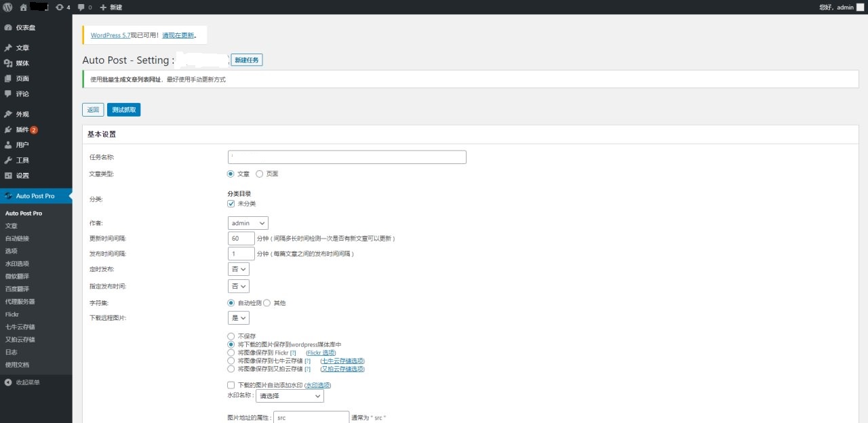Select save image to 又拍云存储 radio
The image size is (868, 423).
tap(231, 369)
